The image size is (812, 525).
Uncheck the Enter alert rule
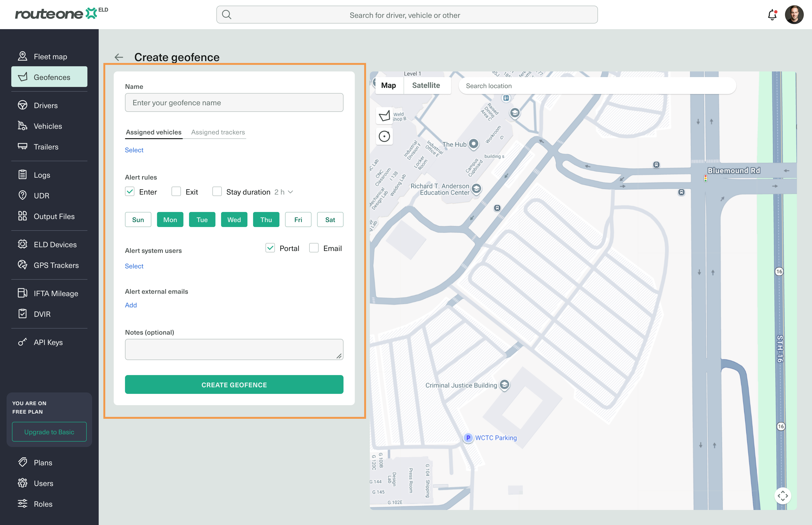(x=130, y=192)
